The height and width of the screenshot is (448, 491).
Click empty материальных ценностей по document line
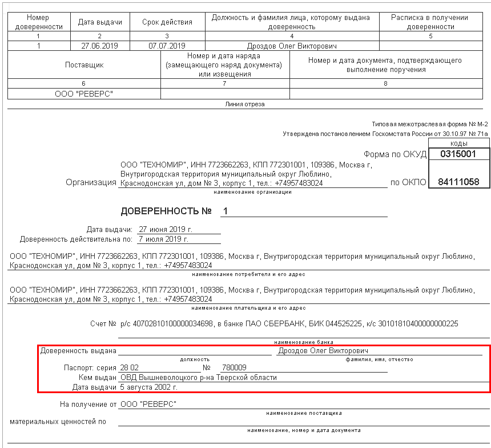304,422
